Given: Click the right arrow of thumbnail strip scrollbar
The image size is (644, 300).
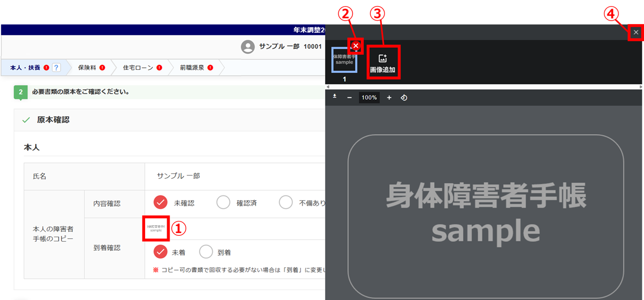Looking at the screenshot, I should point(640,87).
